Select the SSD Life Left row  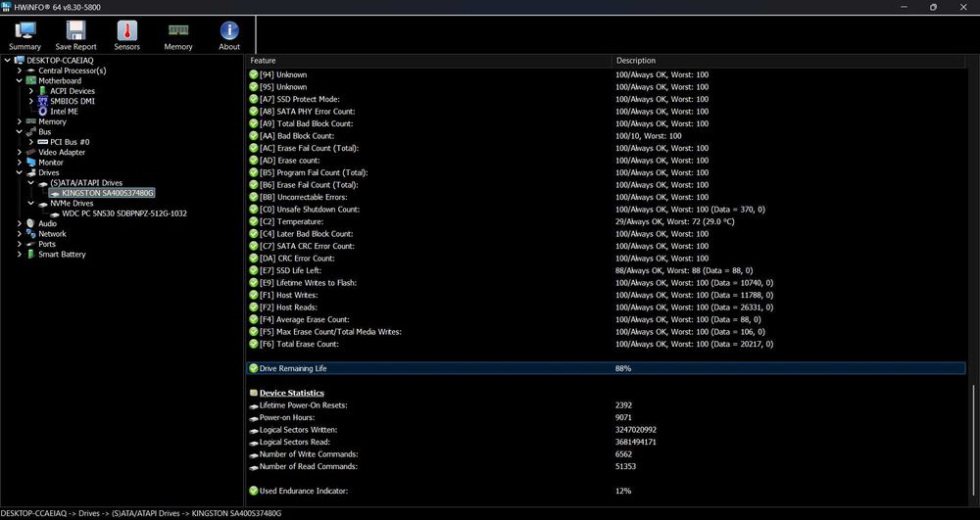click(x=301, y=270)
